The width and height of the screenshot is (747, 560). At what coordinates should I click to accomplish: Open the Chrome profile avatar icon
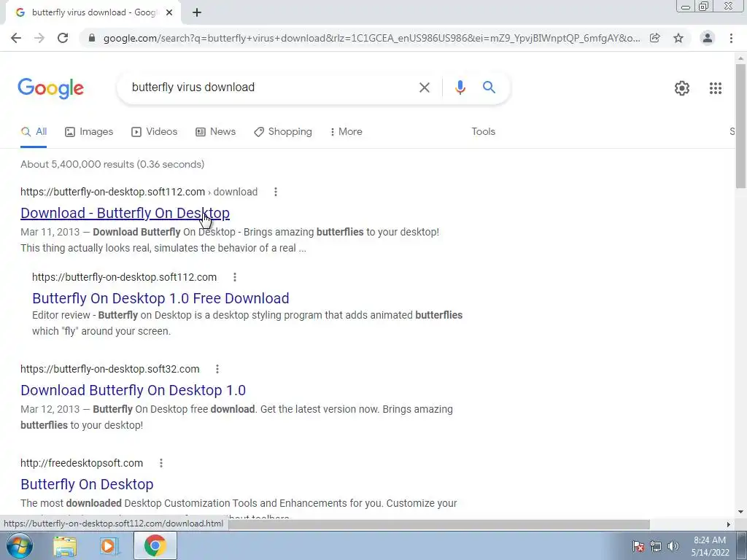point(708,38)
